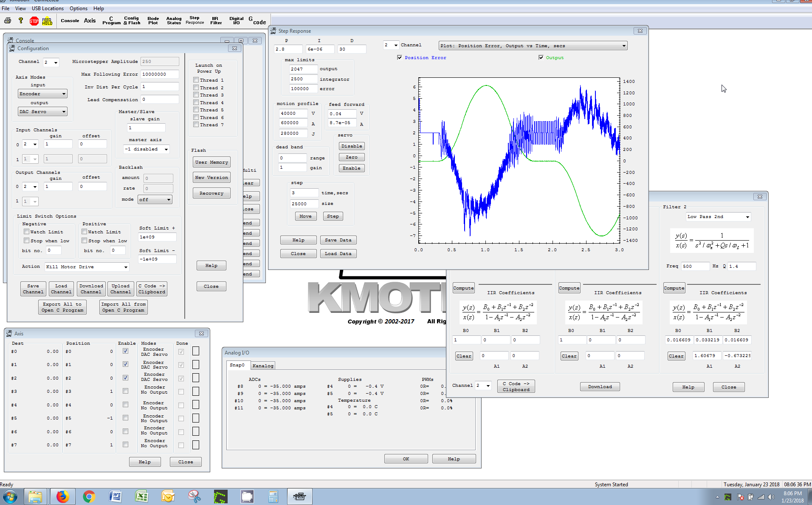Click the Save Data button
The height and width of the screenshot is (505, 812).
pyautogui.click(x=338, y=240)
